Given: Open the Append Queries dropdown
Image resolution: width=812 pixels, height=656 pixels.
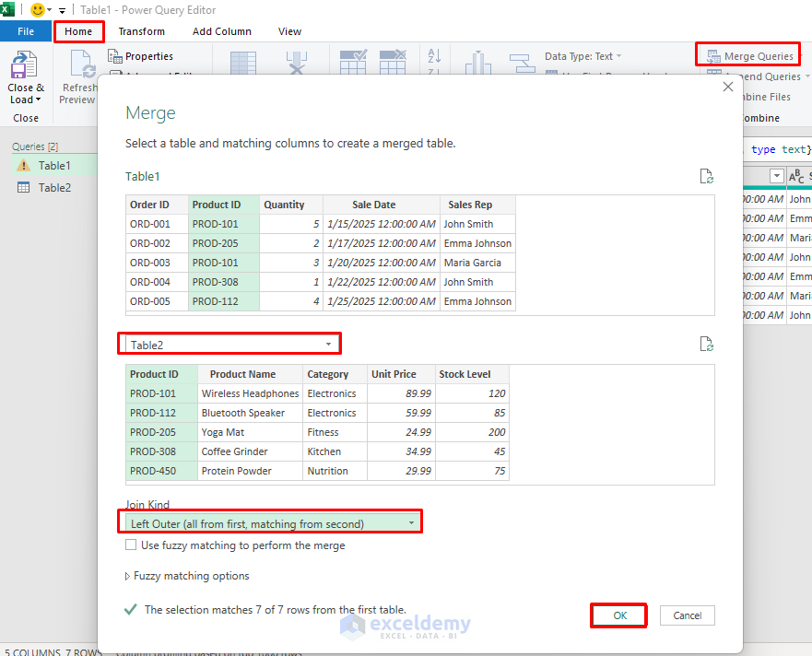Looking at the screenshot, I should click(x=807, y=76).
